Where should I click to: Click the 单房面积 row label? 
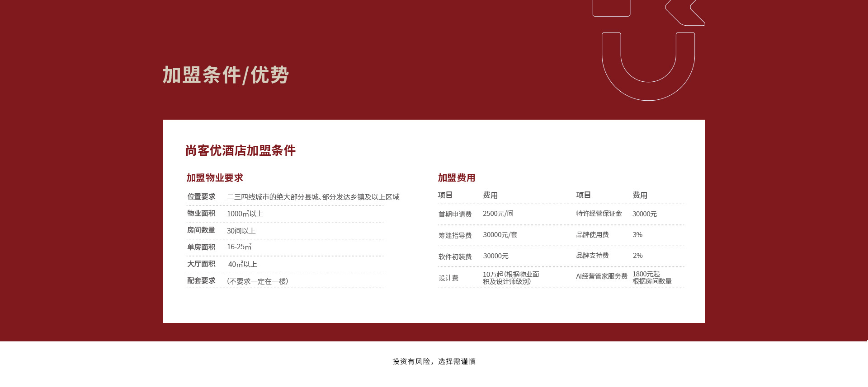click(x=201, y=247)
